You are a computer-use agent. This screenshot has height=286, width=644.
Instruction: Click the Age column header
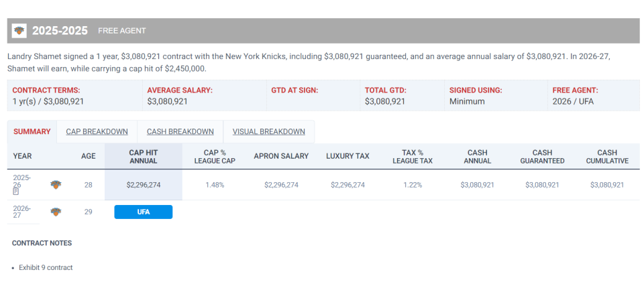89,156
